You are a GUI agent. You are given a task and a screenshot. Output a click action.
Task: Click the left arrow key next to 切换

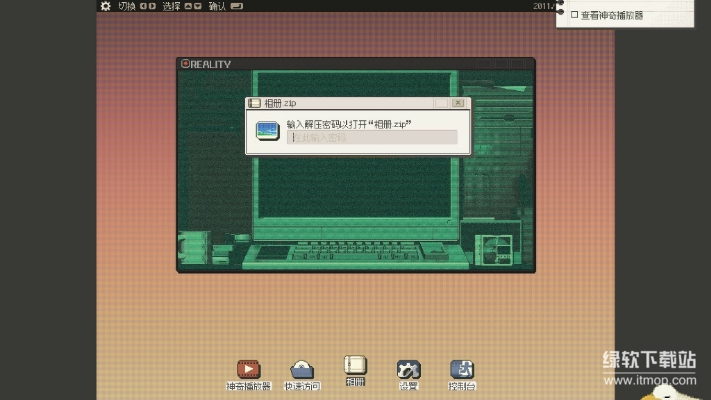pyautogui.click(x=143, y=6)
